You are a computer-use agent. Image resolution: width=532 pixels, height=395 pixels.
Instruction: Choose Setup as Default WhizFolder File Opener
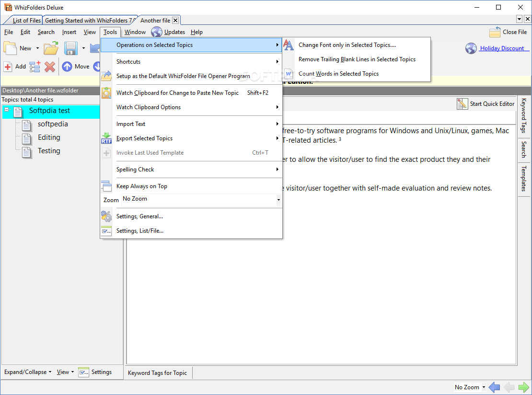[191, 76]
